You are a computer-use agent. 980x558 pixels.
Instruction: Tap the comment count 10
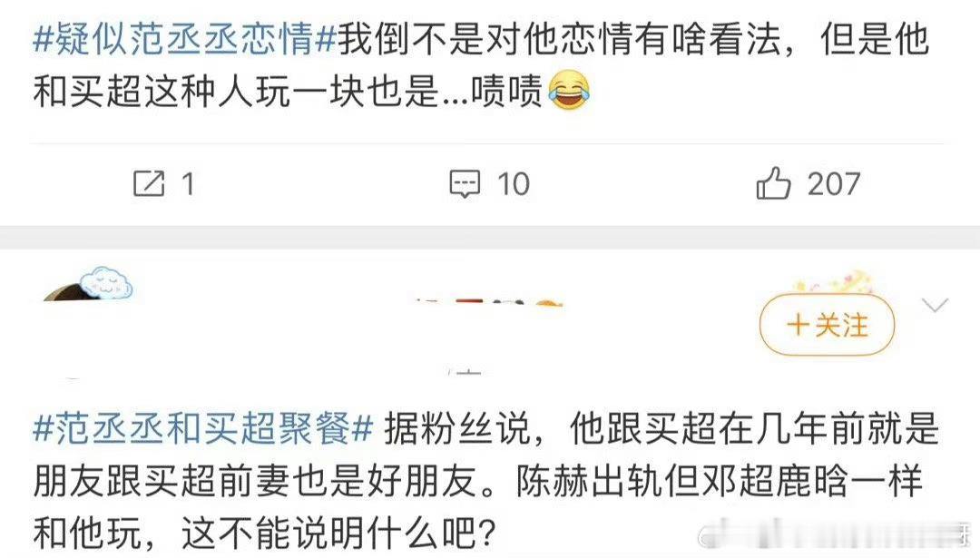point(513,183)
